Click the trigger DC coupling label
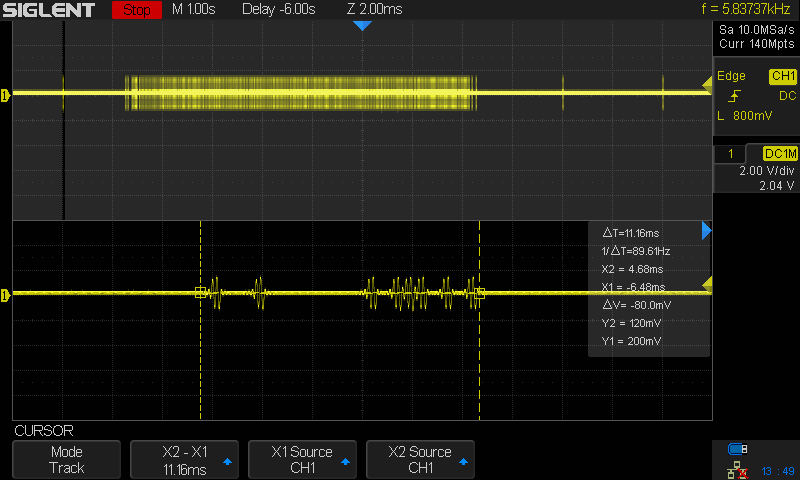The width and height of the screenshot is (800, 480). click(787, 96)
